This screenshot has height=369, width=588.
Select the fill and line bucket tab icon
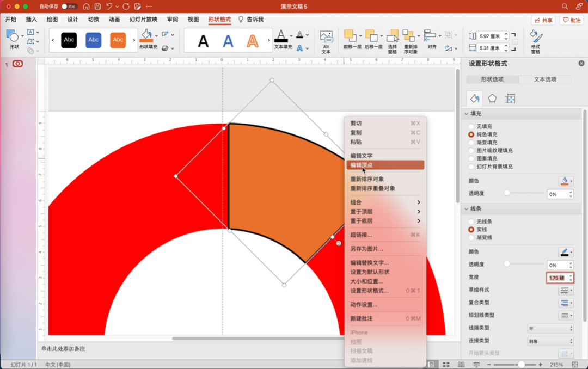474,99
